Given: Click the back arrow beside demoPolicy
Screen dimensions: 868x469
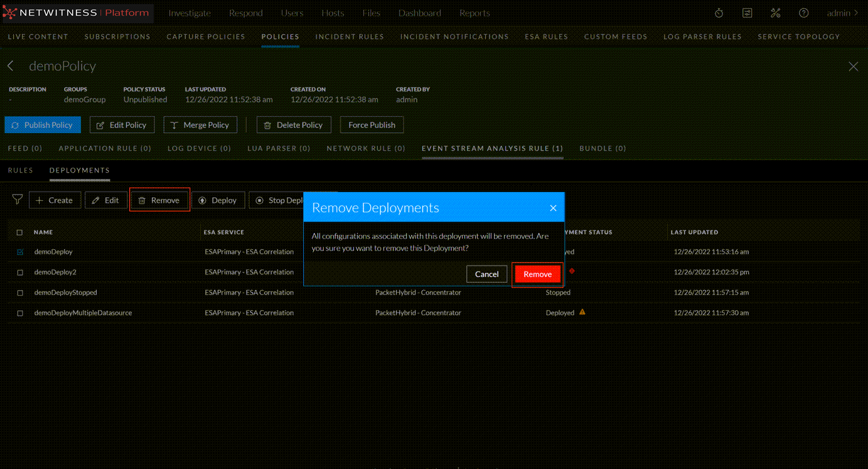Looking at the screenshot, I should tap(11, 66).
